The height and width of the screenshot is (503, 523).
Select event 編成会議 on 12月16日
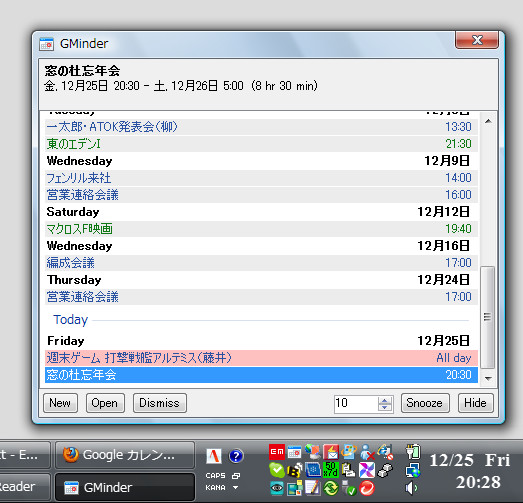coord(261,263)
